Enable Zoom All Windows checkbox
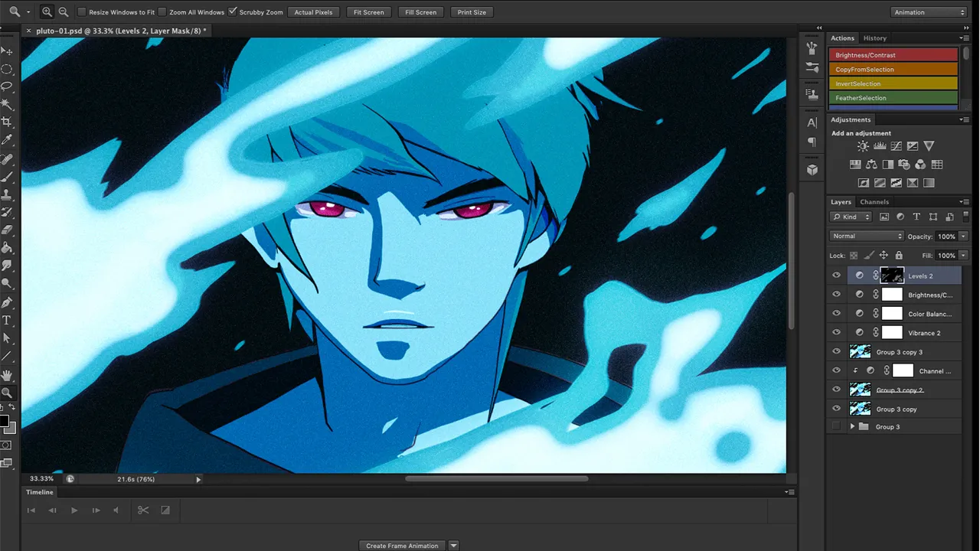 coord(162,12)
